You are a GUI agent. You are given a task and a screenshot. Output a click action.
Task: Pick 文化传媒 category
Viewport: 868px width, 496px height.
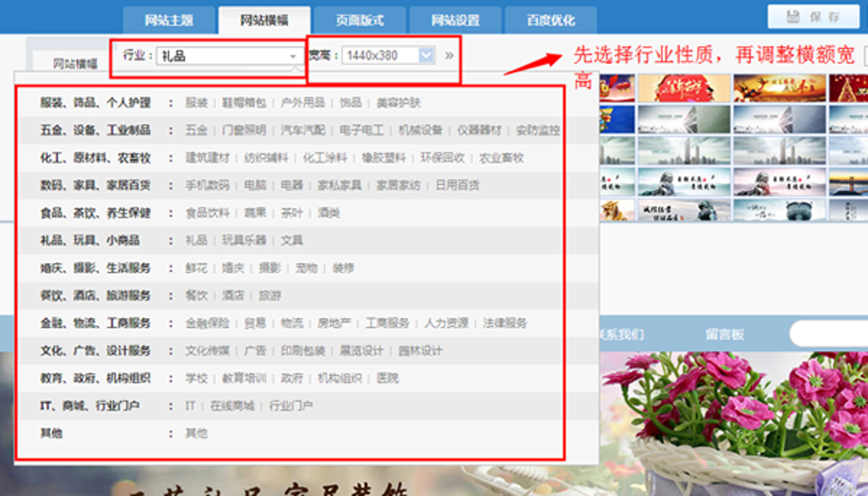[x=208, y=351]
